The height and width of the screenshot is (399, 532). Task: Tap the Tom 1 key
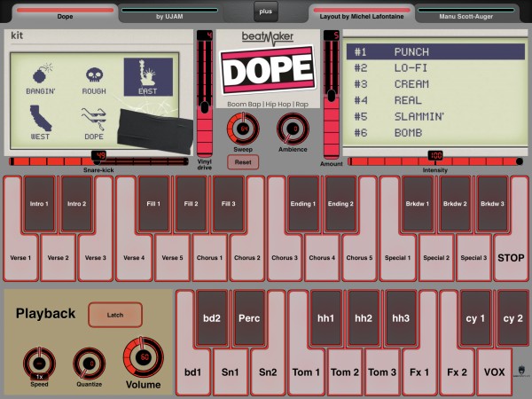pos(306,372)
